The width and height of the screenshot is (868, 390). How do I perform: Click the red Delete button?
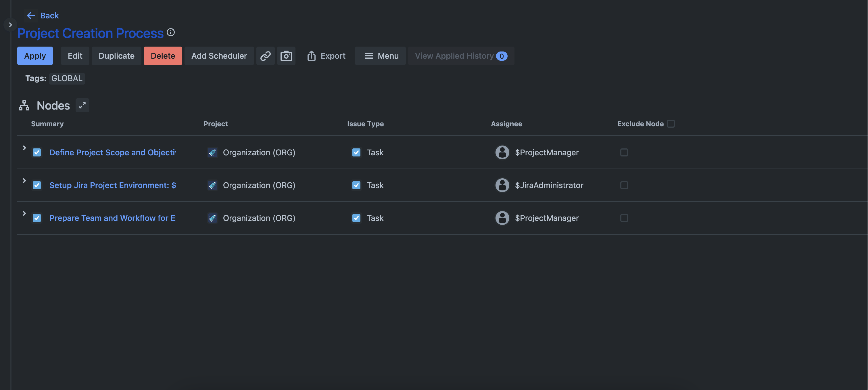[163, 56]
